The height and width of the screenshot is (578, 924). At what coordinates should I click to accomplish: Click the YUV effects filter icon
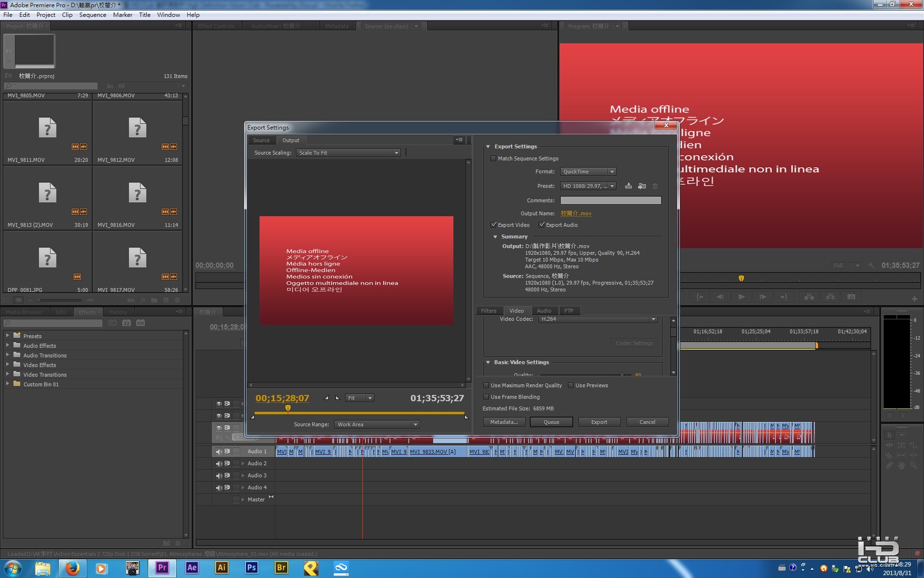coord(141,323)
